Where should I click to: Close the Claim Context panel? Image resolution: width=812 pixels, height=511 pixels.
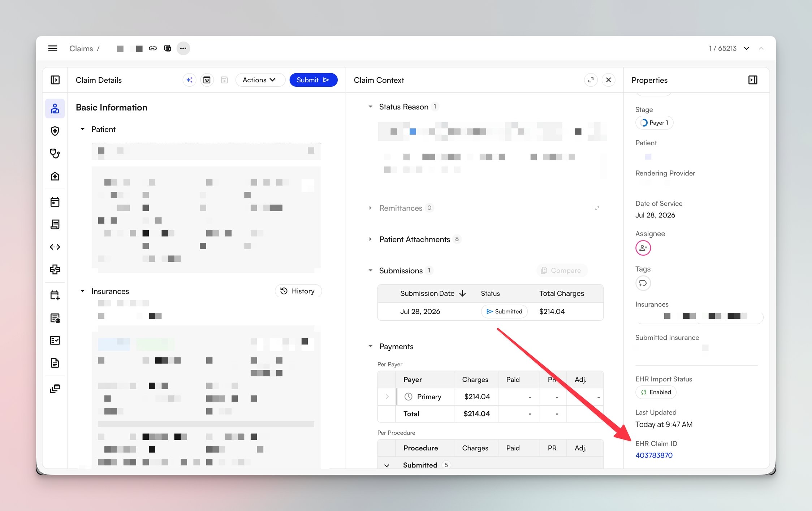(x=609, y=80)
